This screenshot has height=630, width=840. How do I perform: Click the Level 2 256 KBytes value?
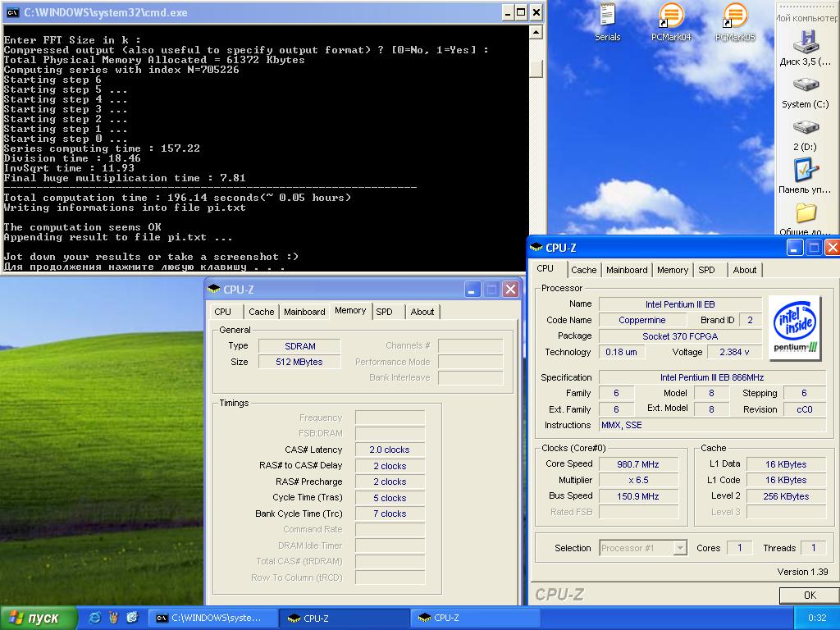[786, 496]
